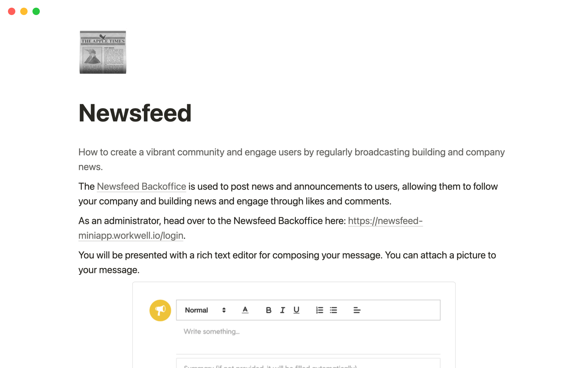Screen dimensions: 588x368
Task: Insert a bulleted list
Action: [334, 310]
